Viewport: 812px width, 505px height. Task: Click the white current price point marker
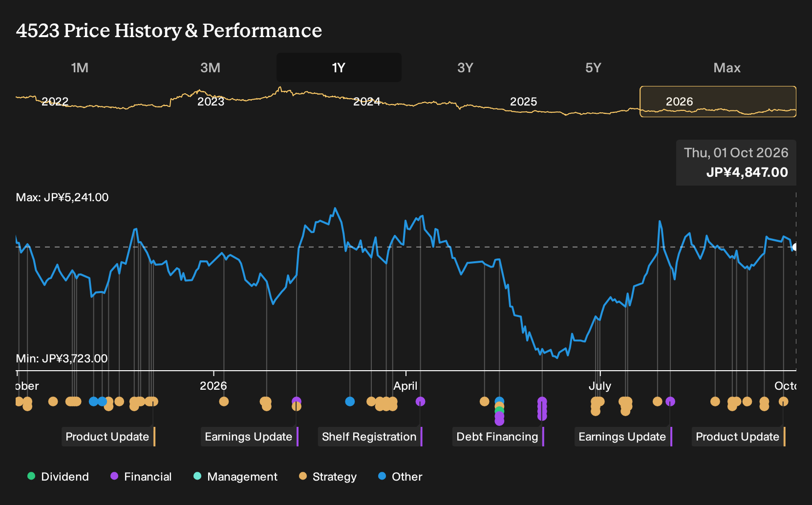tap(795, 247)
